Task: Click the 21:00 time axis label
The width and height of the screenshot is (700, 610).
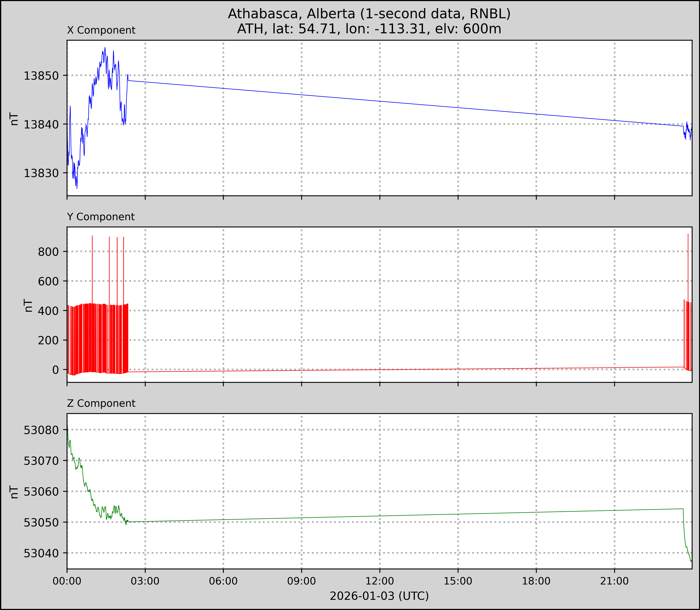Action: 614,581
